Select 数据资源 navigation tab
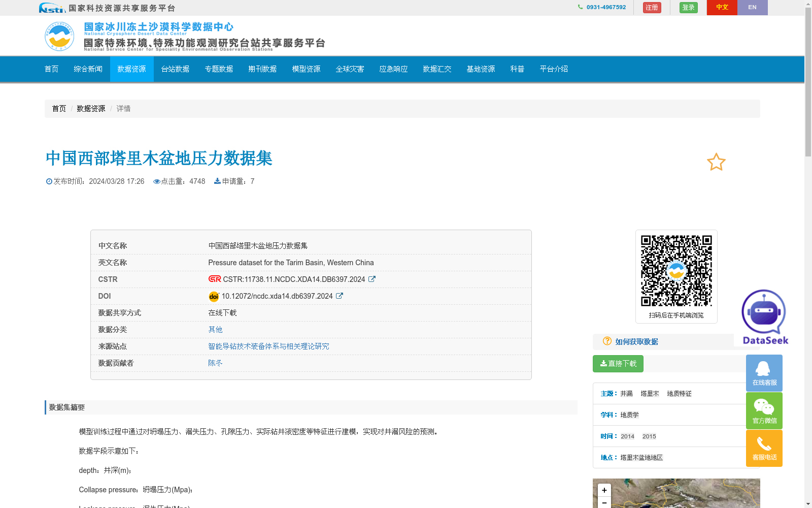812x508 pixels. pyautogui.click(x=131, y=69)
